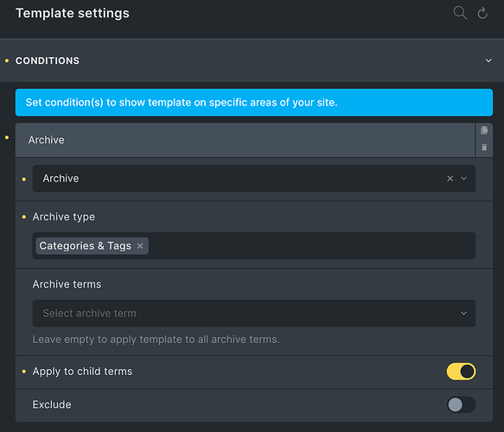The height and width of the screenshot is (432, 504).
Task: Enable the Exclude toggle
Action: [461, 404]
